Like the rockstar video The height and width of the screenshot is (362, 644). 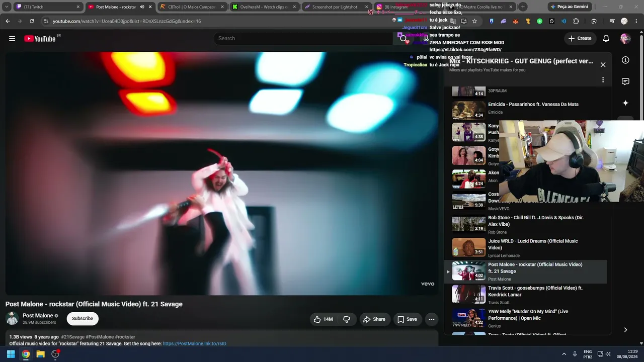(323, 319)
